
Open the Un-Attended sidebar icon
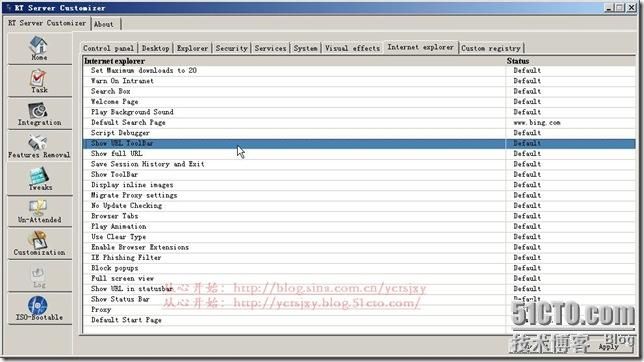pos(39,211)
